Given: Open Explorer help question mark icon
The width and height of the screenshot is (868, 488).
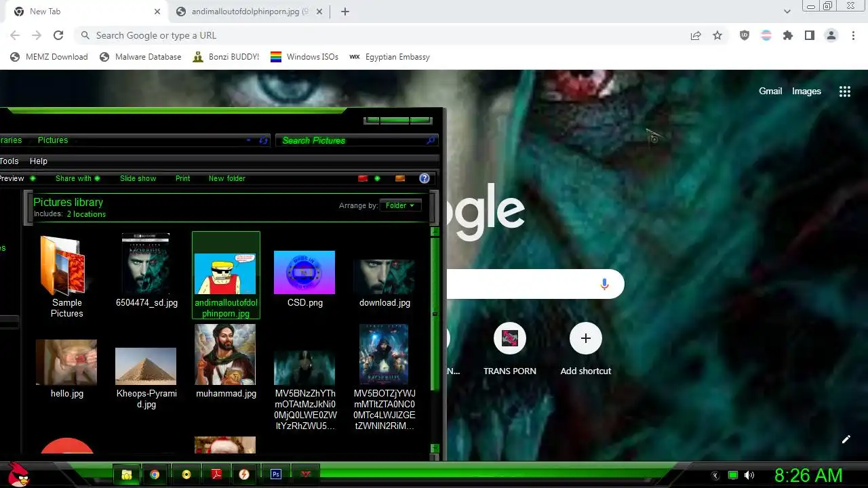Looking at the screenshot, I should [x=425, y=178].
